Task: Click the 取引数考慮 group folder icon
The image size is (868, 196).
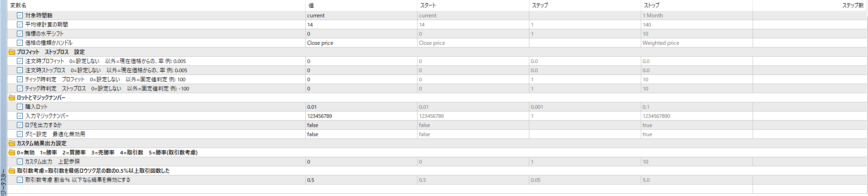Action: tap(12, 171)
